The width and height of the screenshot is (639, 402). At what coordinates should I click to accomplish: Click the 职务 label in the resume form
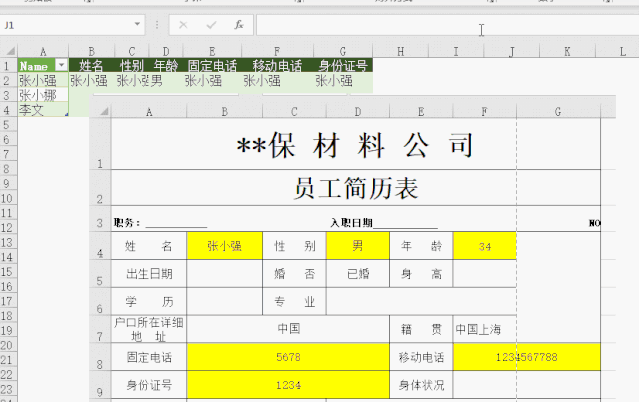tap(127, 223)
